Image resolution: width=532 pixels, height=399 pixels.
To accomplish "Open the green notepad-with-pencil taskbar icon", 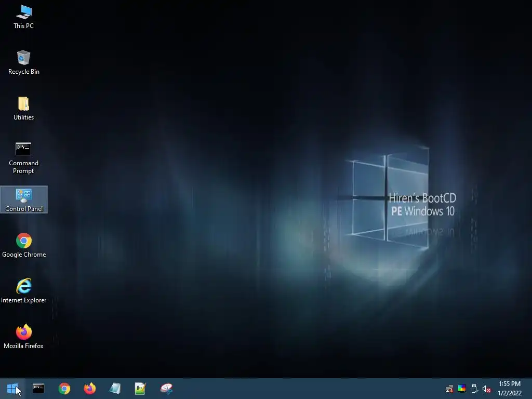I will click(140, 389).
